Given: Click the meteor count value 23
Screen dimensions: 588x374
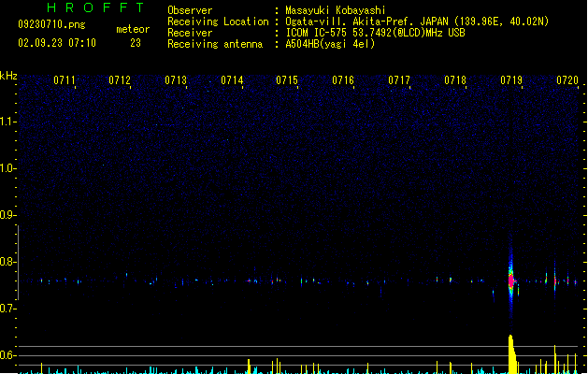Looking at the screenshot, I should pos(136,43).
